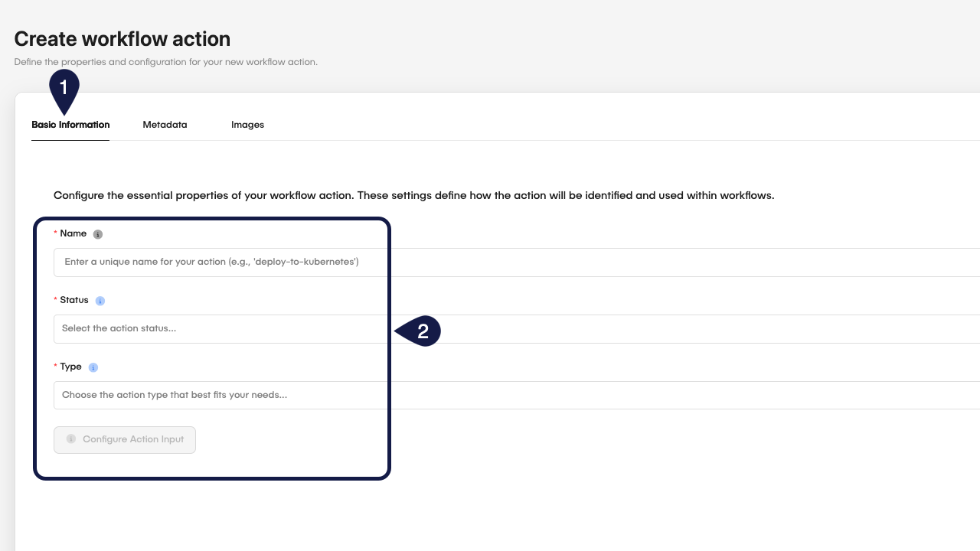Click the Type field label
This screenshot has height=551, width=980.
tap(70, 367)
